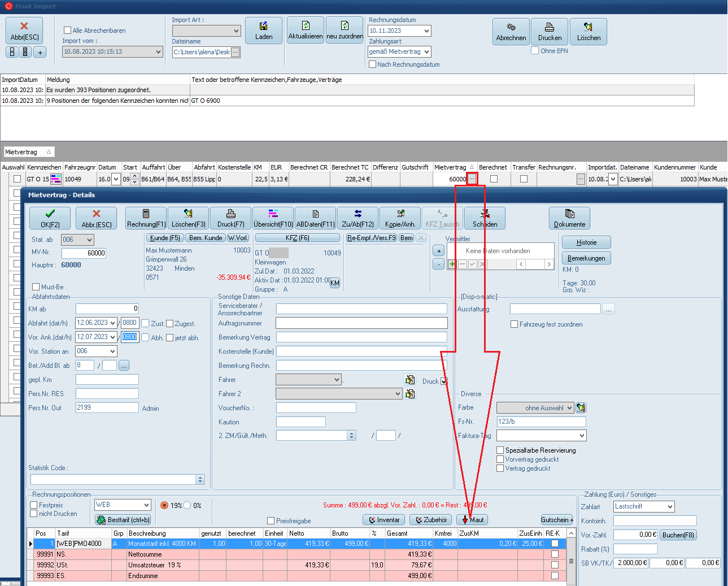The image size is (728, 586).
Task: Click the Maut button above positions
Action: 472,520
